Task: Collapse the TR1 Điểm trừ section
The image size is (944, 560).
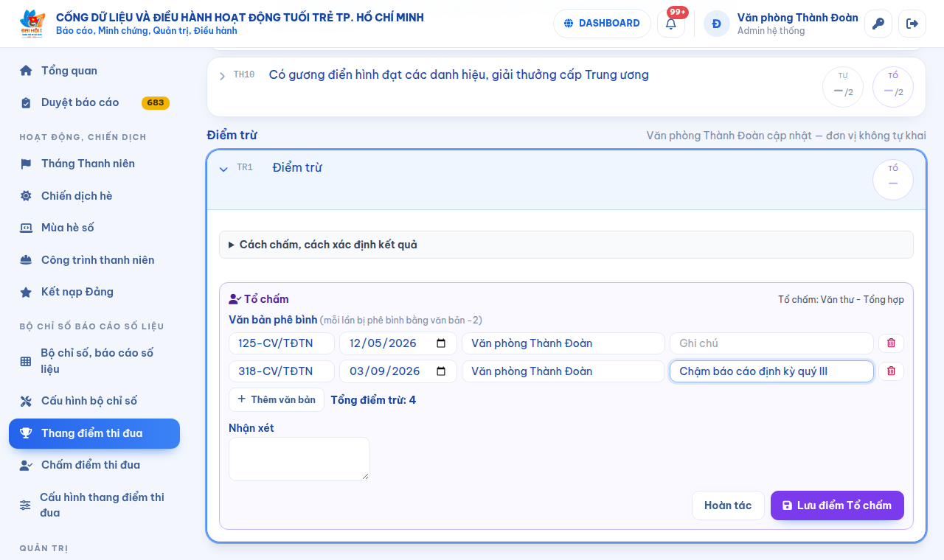Action: point(223,169)
